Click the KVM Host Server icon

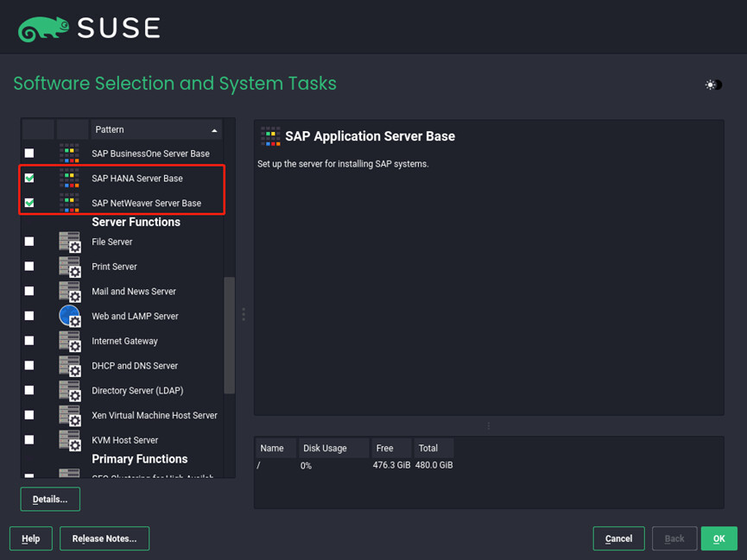coord(70,440)
